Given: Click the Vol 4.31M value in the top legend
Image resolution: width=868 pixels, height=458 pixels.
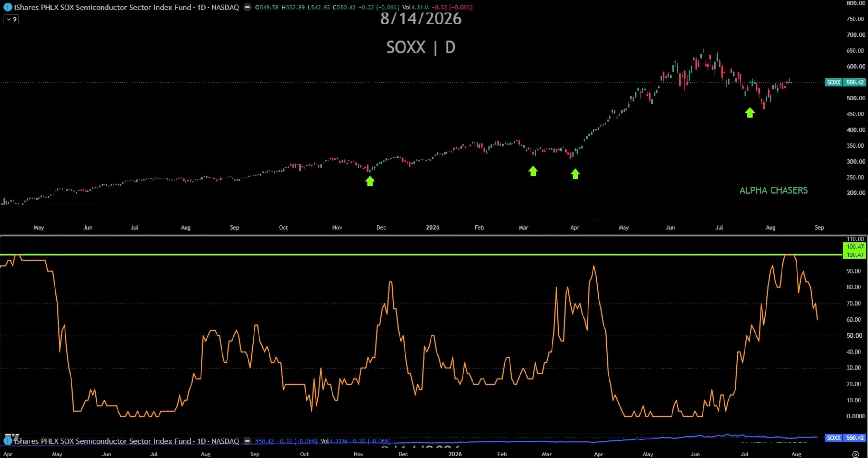Looking at the screenshot, I should pyautogui.click(x=416, y=7).
